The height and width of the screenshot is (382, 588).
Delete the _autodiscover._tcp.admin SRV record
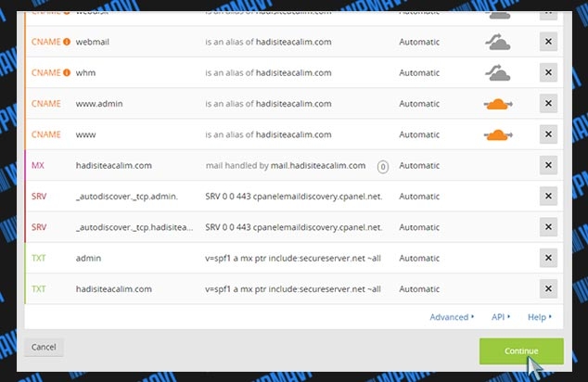[548, 196]
